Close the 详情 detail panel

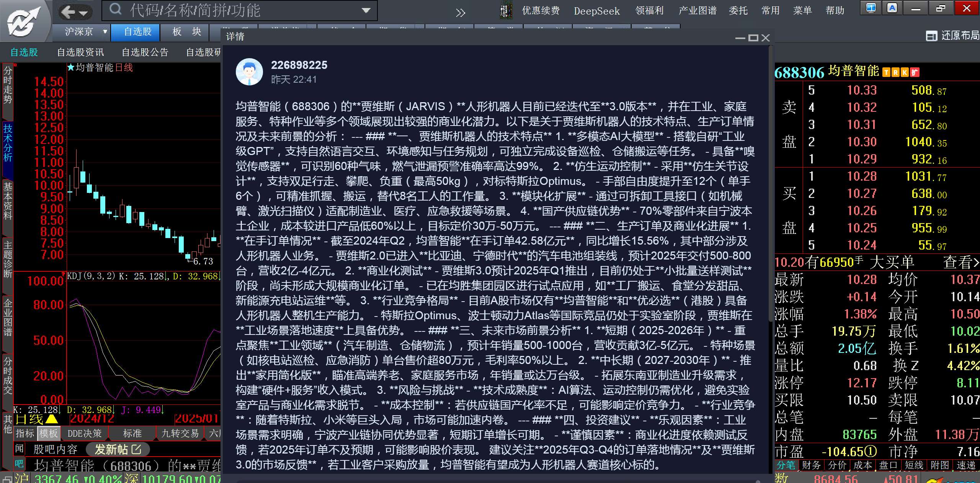[x=765, y=38]
